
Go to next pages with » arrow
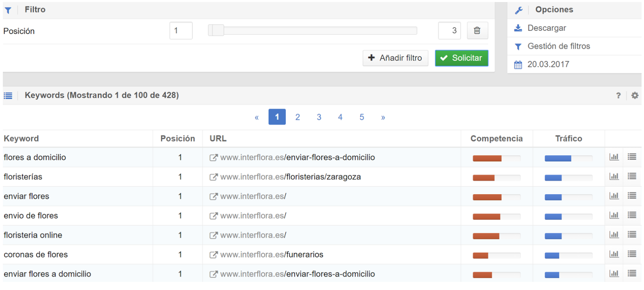383,118
